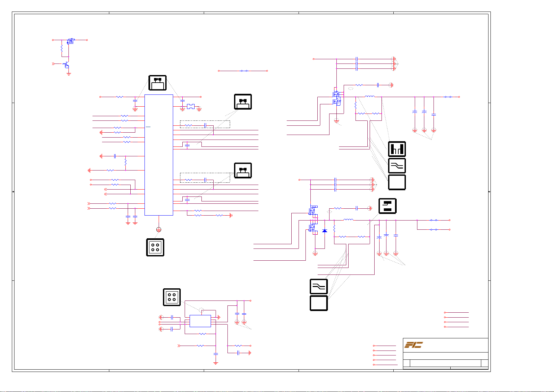This screenshot has width=554, height=392.
Task: Select the component placement icon above the large IC
Action: pos(157,83)
